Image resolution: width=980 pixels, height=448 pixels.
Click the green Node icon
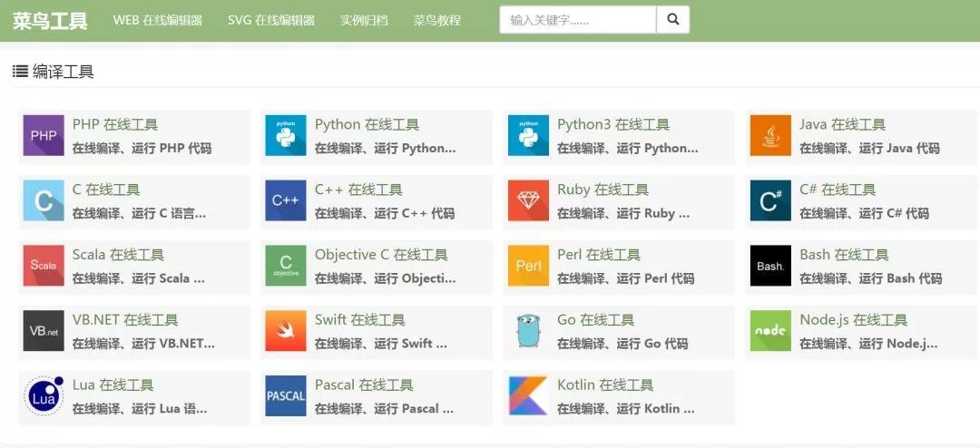[x=770, y=330]
